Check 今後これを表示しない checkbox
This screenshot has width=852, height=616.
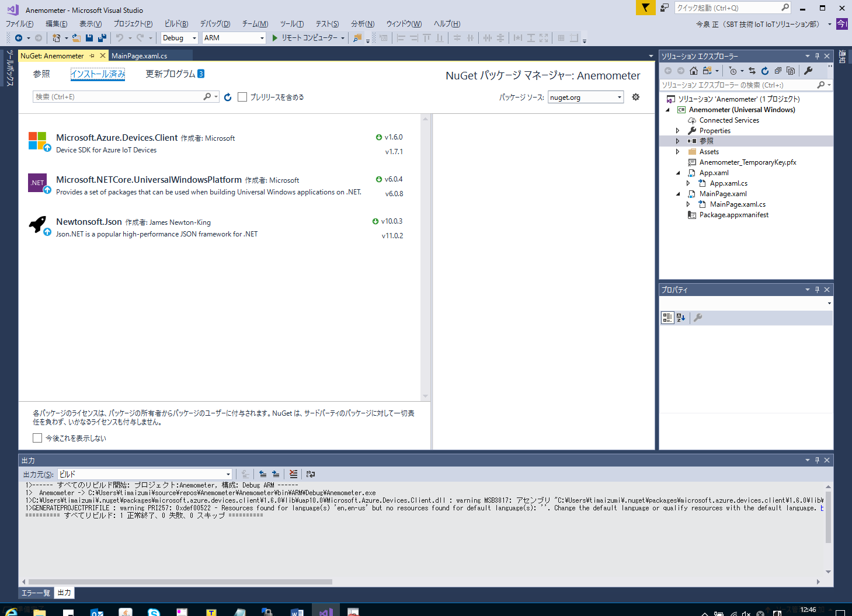(x=37, y=438)
